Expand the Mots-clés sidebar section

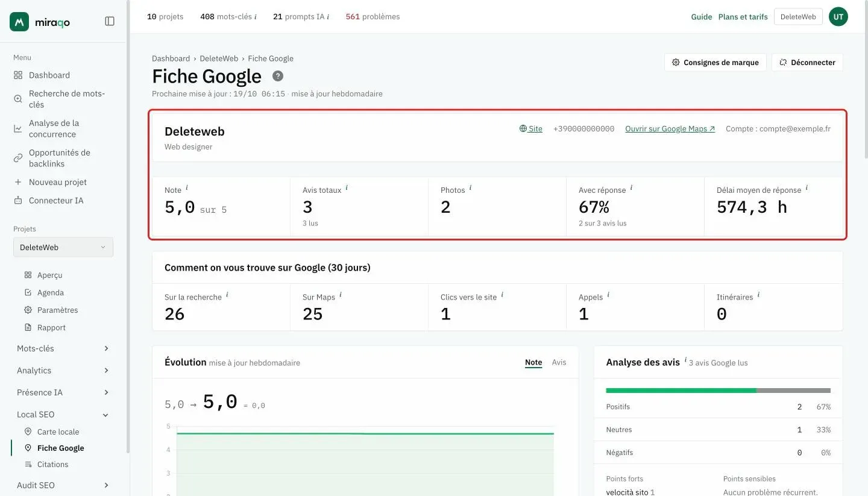[x=63, y=348]
